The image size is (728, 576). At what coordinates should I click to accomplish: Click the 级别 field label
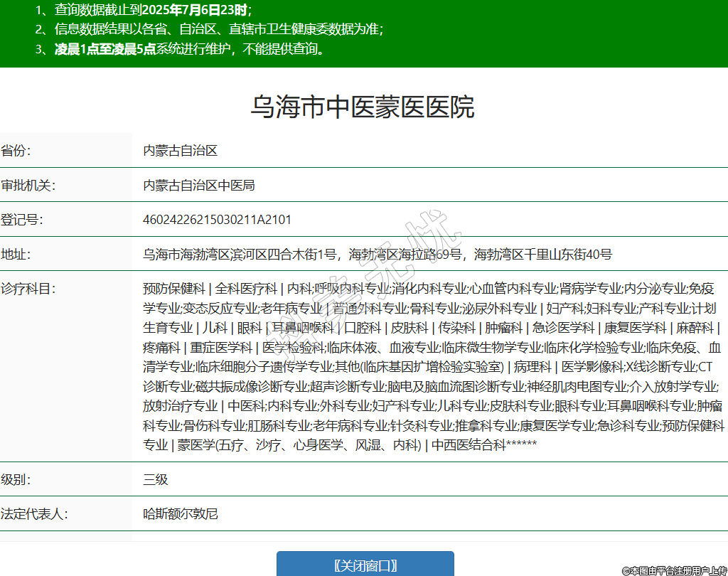[x=16, y=479]
